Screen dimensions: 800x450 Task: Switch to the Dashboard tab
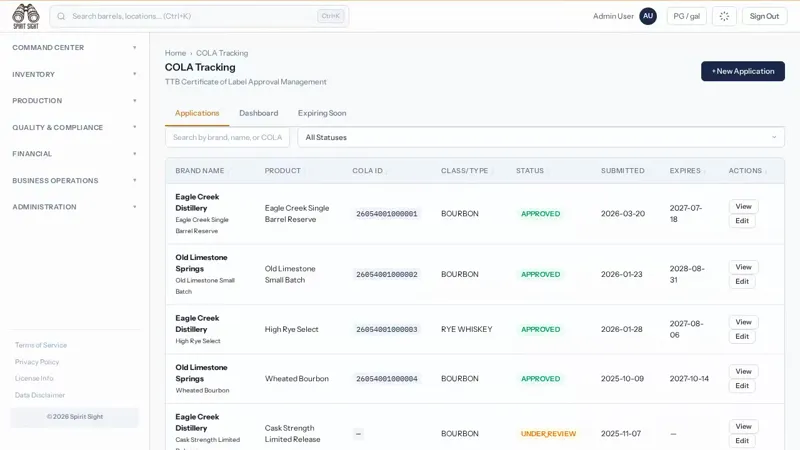[259, 113]
